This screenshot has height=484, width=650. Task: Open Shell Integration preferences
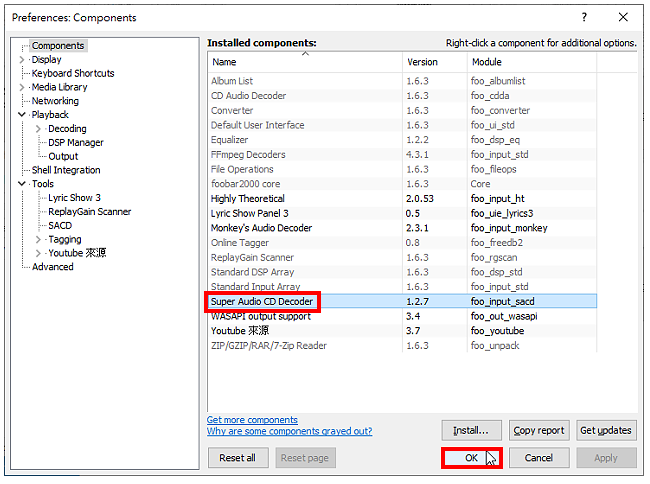point(66,170)
